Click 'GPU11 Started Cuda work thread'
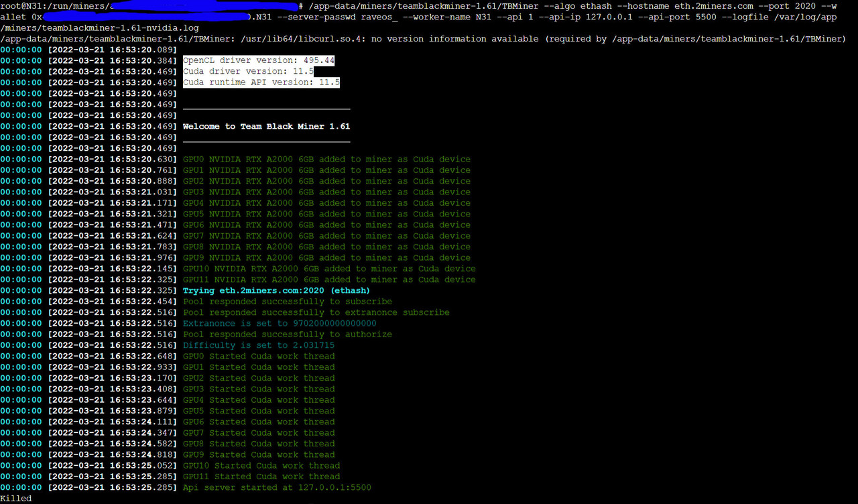Image resolution: width=858 pixels, height=504 pixels. click(261, 477)
